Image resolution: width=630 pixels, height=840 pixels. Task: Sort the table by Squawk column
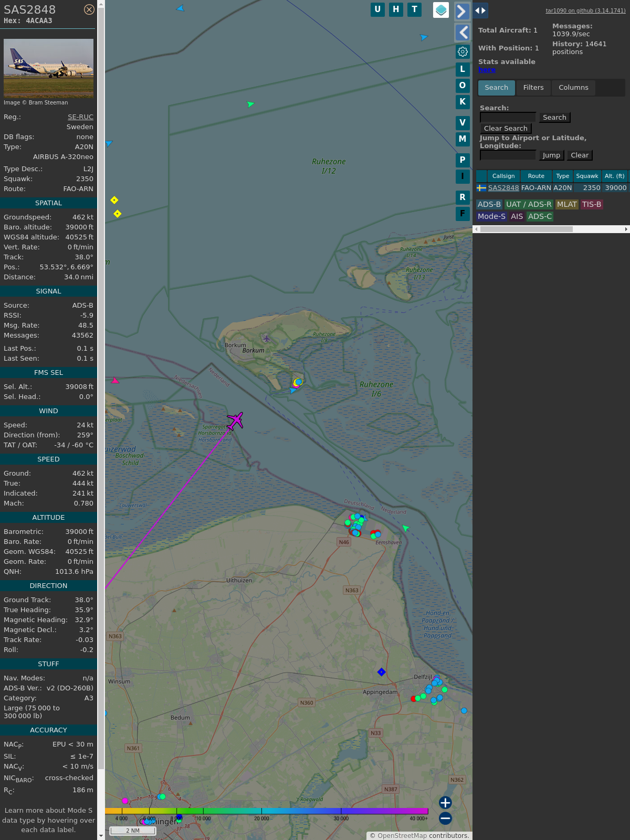[x=587, y=176]
